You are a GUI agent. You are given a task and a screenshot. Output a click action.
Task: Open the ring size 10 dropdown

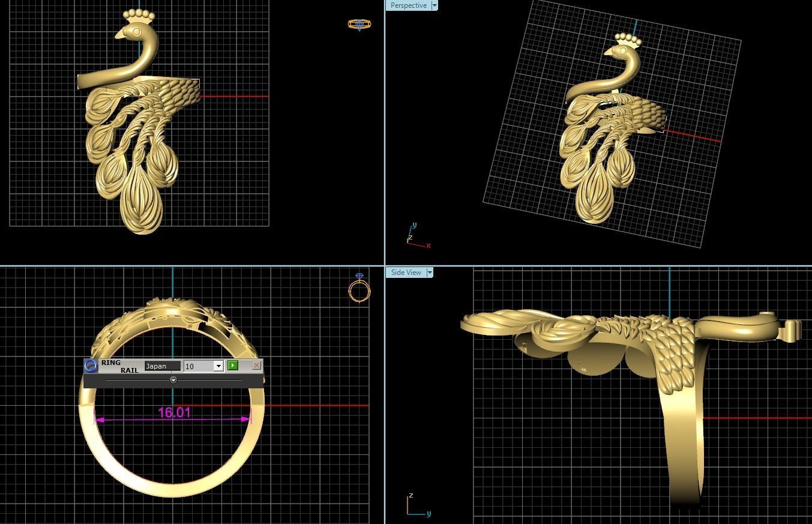click(x=218, y=366)
